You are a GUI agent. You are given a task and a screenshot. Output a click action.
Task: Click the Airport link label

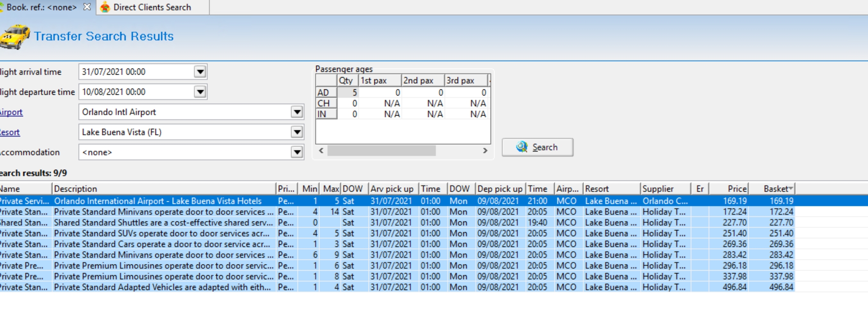pyautogui.click(x=11, y=112)
